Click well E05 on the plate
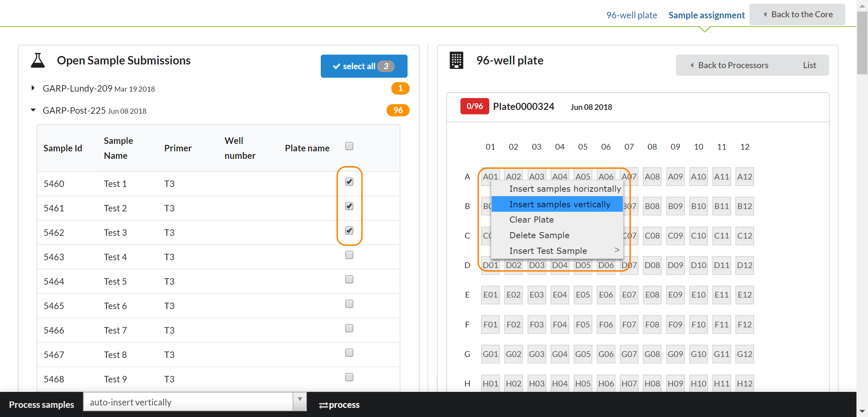 (583, 295)
